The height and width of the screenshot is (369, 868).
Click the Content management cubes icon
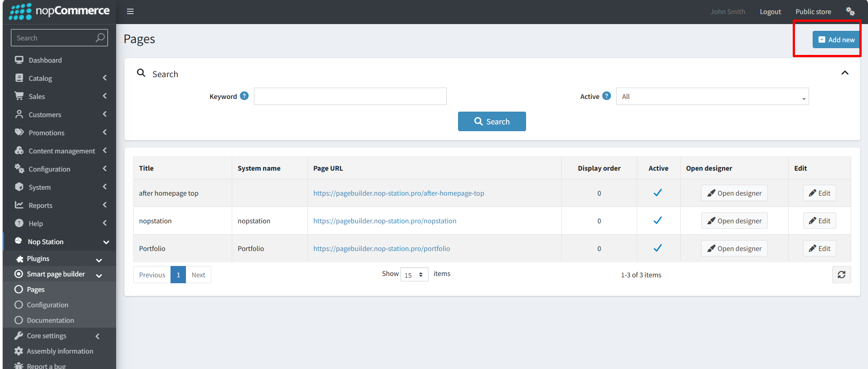click(x=19, y=150)
